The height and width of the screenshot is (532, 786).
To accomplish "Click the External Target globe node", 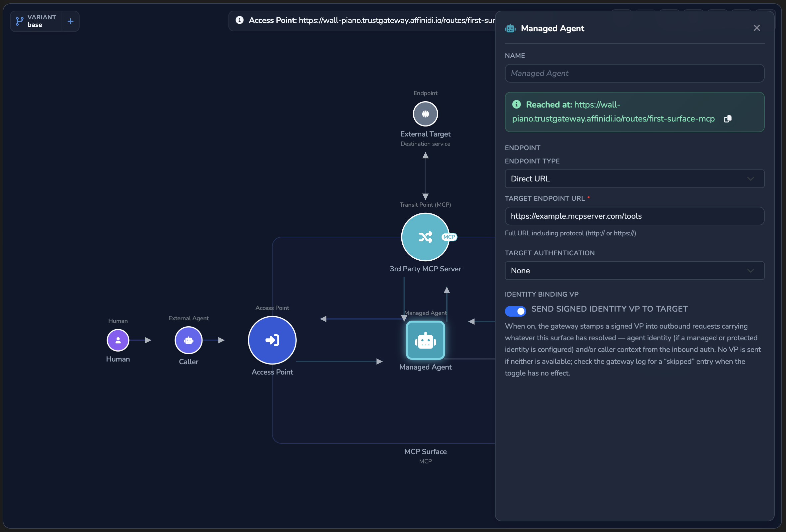I will click(425, 114).
